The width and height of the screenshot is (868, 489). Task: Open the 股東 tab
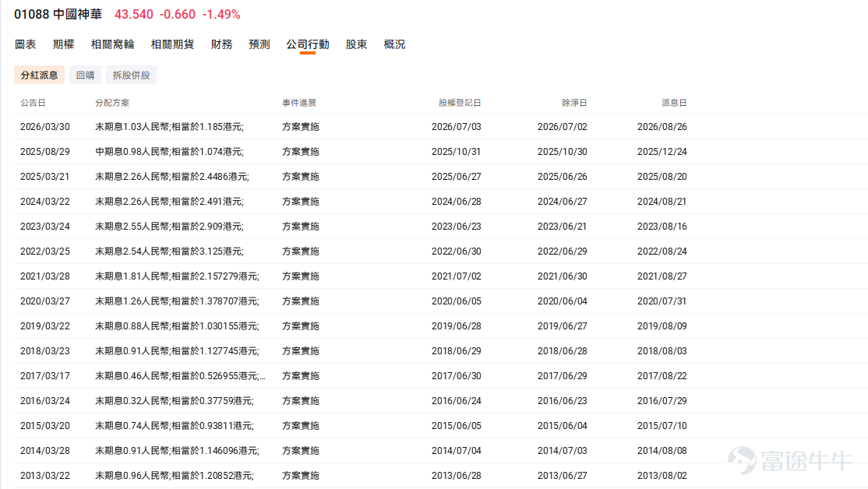pyautogui.click(x=357, y=44)
